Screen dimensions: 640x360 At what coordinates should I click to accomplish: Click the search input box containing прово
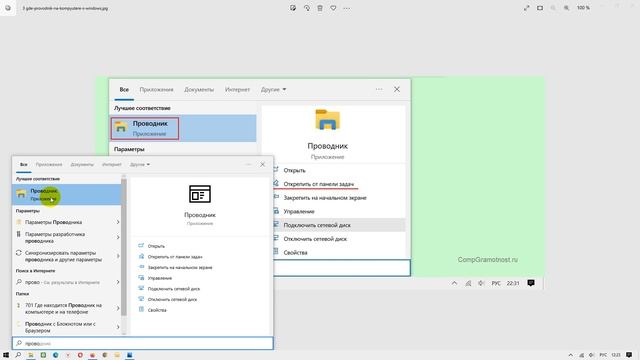(x=142, y=343)
